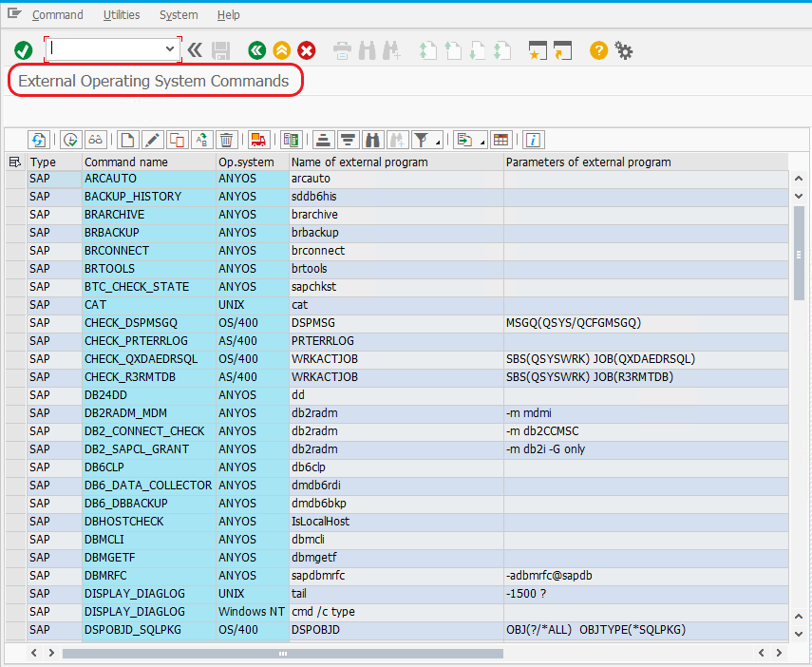This screenshot has height=667, width=812.
Task: Open the System menu
Action: click(x=179, y=15)
